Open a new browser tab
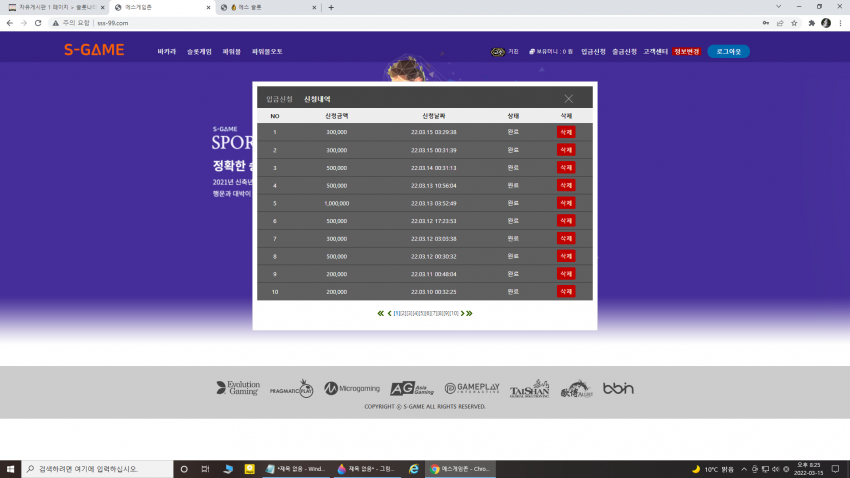The width and height of the screenshot is (850, 478). [x=331, y=8]
